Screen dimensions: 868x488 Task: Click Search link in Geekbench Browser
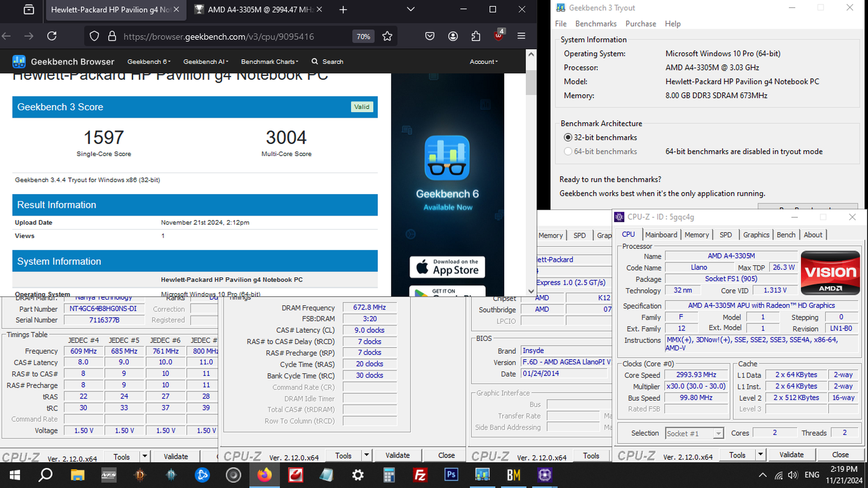327,62
